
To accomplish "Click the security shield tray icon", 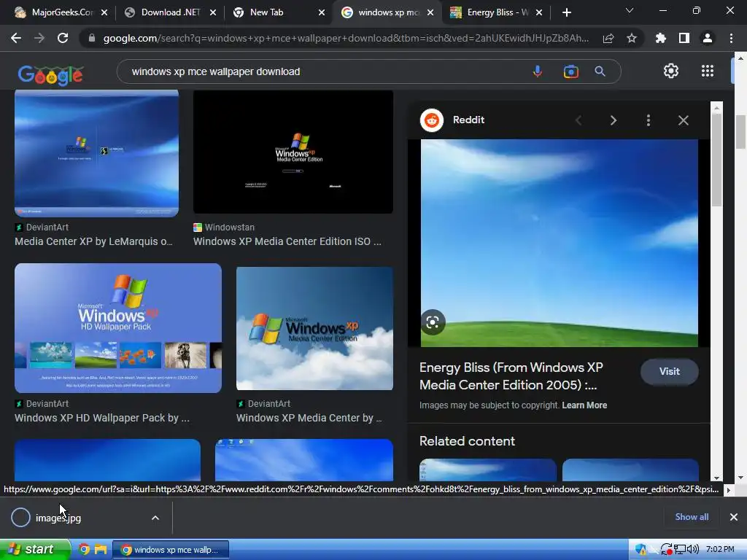I will [640, 550].
